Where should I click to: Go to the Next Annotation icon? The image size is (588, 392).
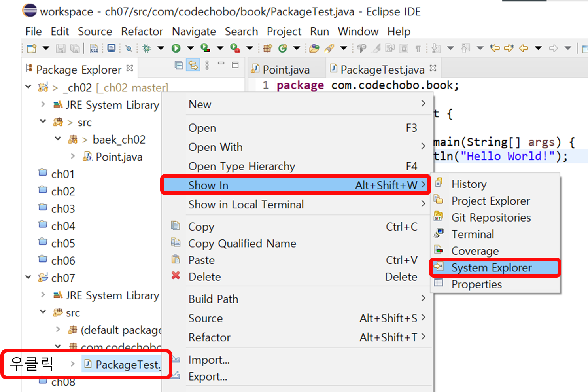click(x=436, y=48)
